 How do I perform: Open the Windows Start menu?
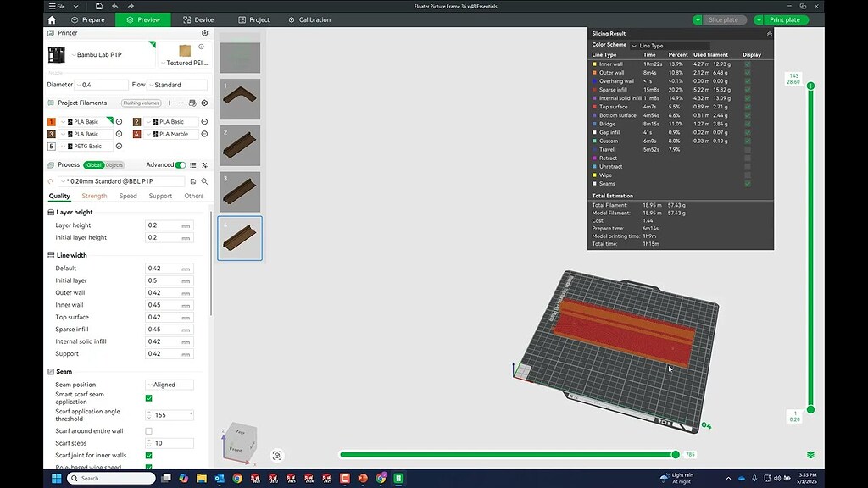57,478
